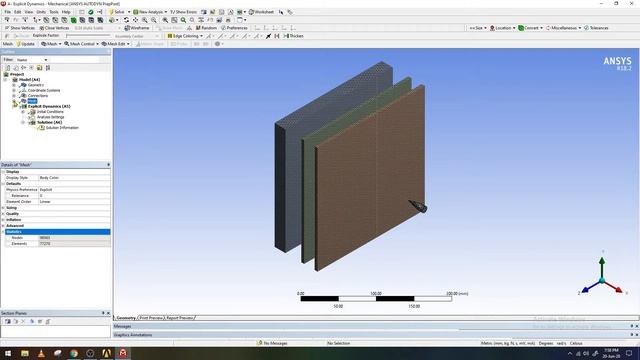Open the Mesh Edit dropdown

tap(116, 44)
